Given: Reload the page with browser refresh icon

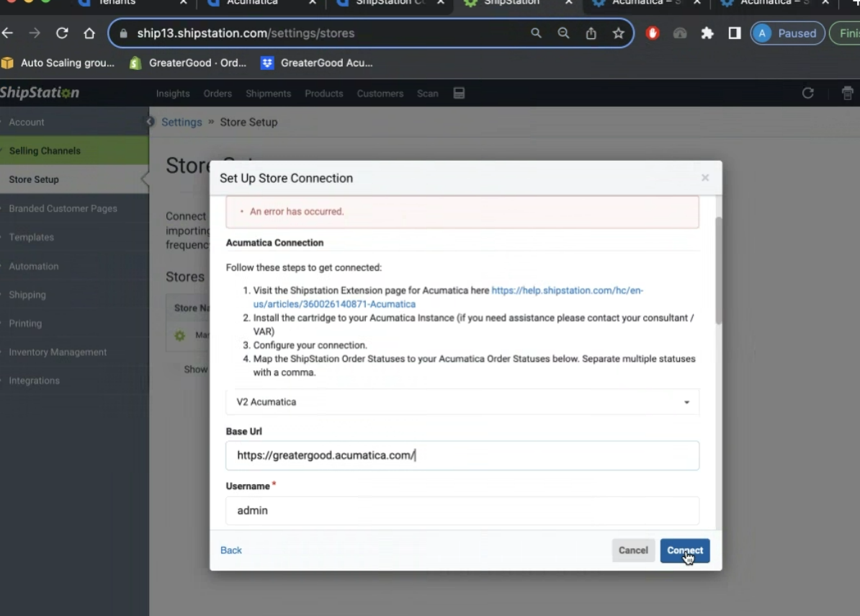Looking at the screenshot, I should coord(62,33).
